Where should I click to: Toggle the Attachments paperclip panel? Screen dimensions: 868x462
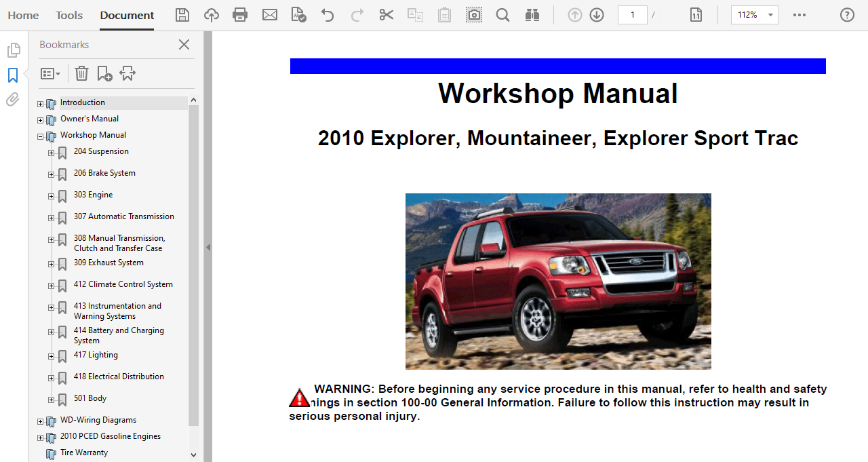pos(13,100)
